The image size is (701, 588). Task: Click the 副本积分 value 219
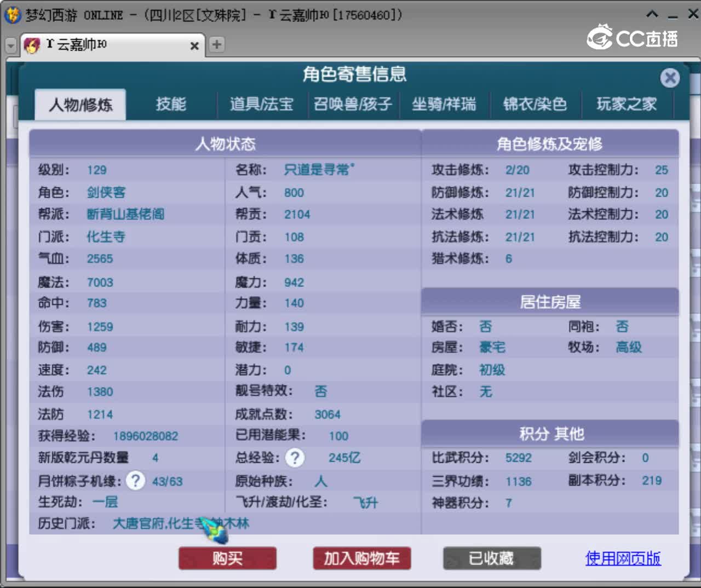click(x=652, y=481)
